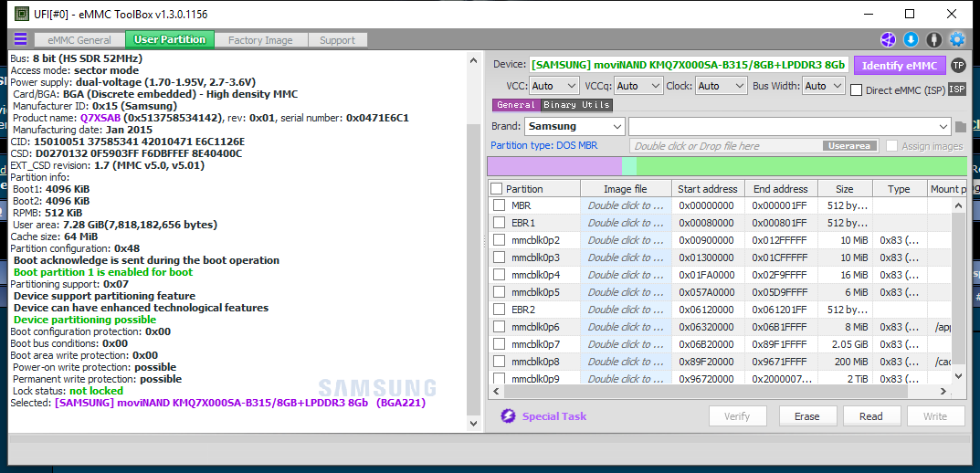Click end address 0x89F1FFFF cell
980x473 pixels.
781,344
